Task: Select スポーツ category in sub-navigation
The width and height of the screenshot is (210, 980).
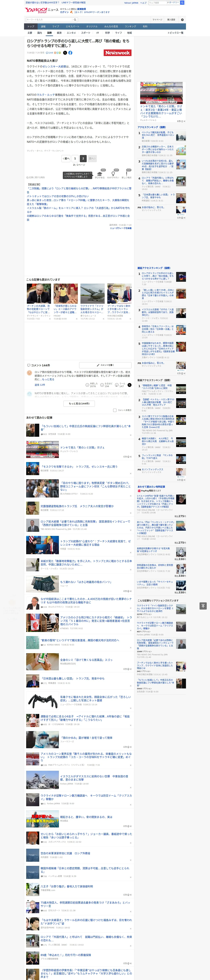Action: click(86, 33)
